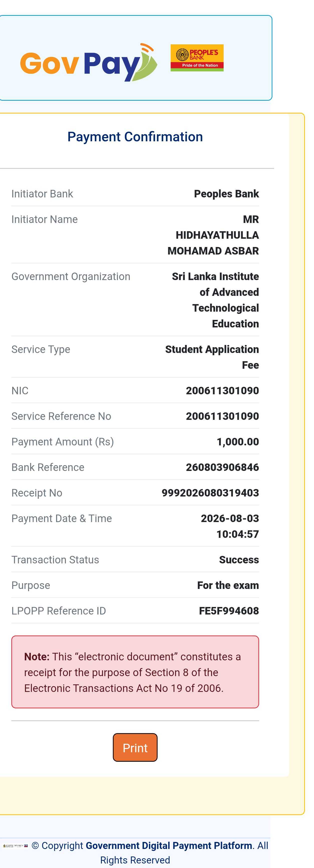Click the Sri Lanka Institute organization name
Screen dimensions: 314x868
pos(215,300)
